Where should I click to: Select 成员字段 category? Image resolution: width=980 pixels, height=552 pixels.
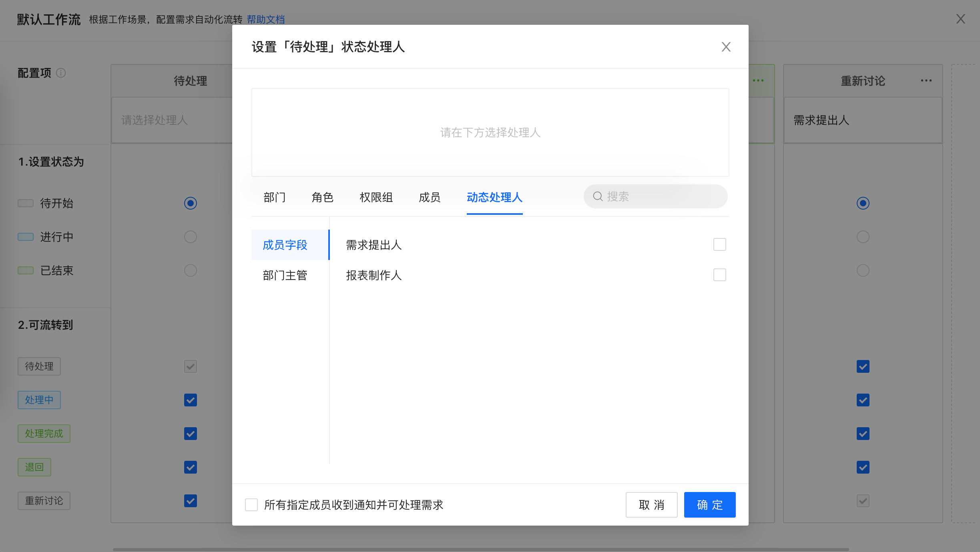pos(285,245)
